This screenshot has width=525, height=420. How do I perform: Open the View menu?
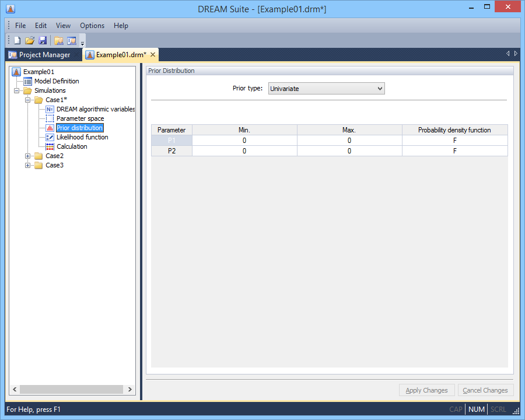point(63,26)
